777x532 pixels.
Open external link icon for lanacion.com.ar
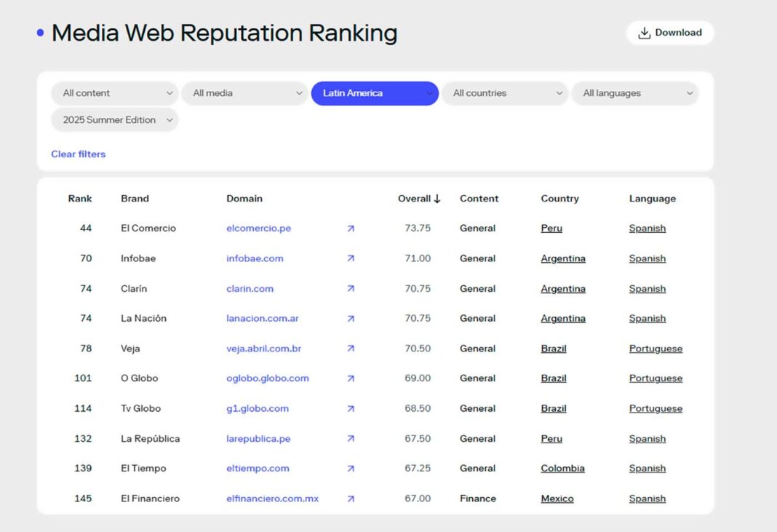coord(351,319)
